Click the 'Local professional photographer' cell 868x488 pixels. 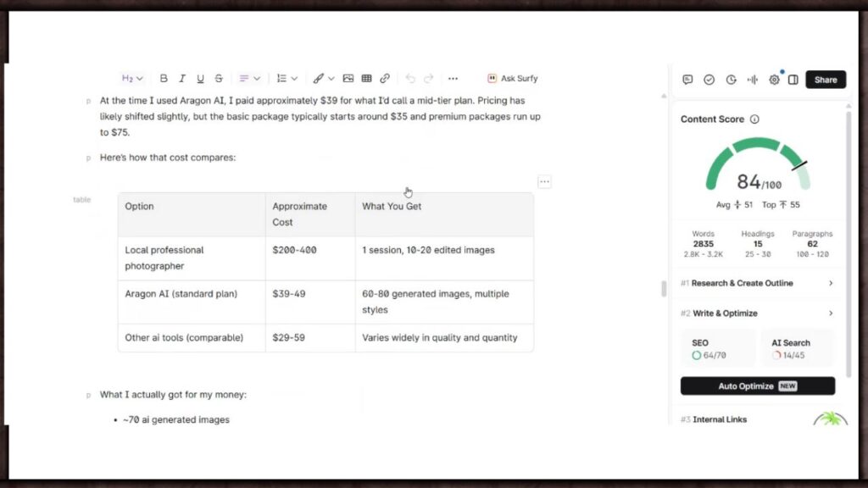[192, 258]
